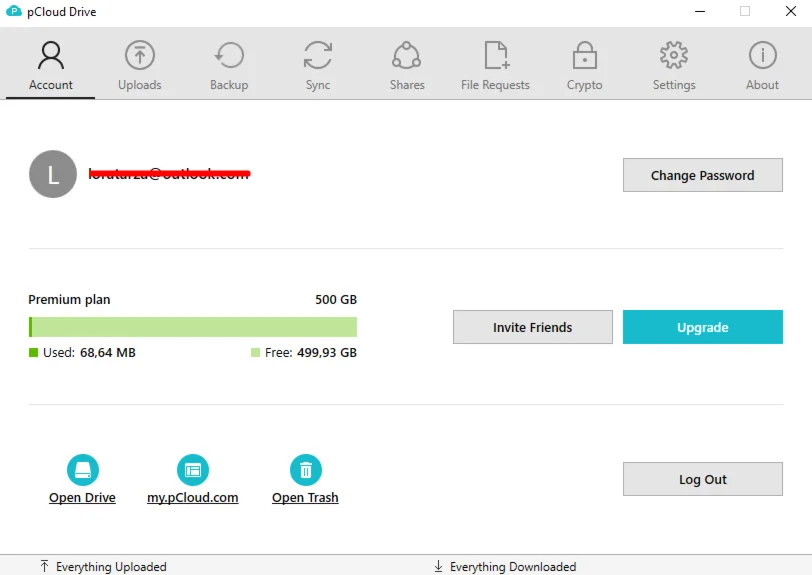812x575 pixels.
Task: Click the upload arrow status icon
Action: click(45, 566)
